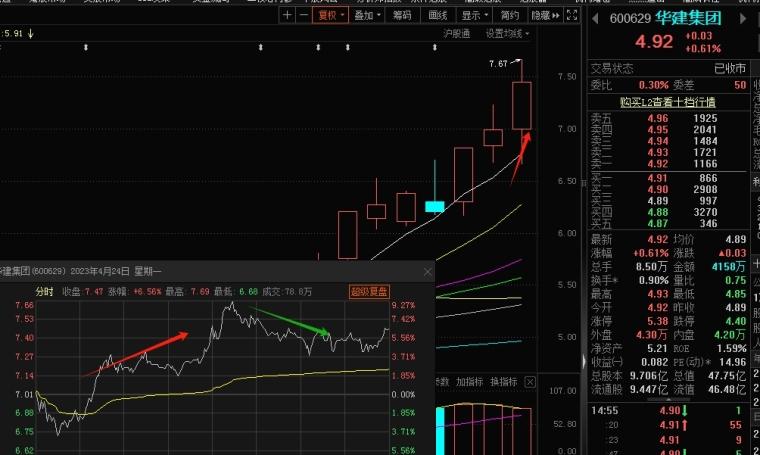Click 设置均线 moving average settings

[505, 33]
